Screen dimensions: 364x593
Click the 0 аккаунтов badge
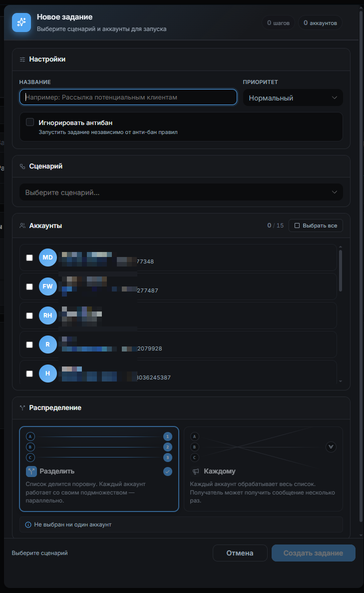point(320,22)
